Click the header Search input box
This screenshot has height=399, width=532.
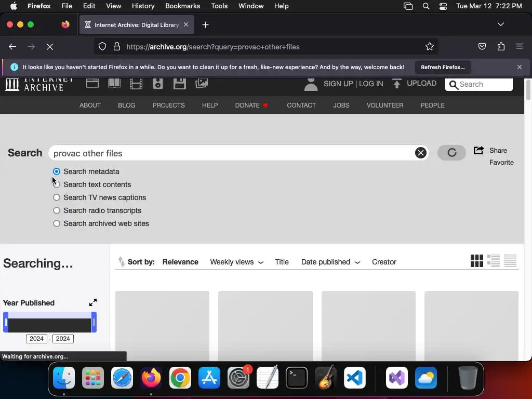point(478,84)
